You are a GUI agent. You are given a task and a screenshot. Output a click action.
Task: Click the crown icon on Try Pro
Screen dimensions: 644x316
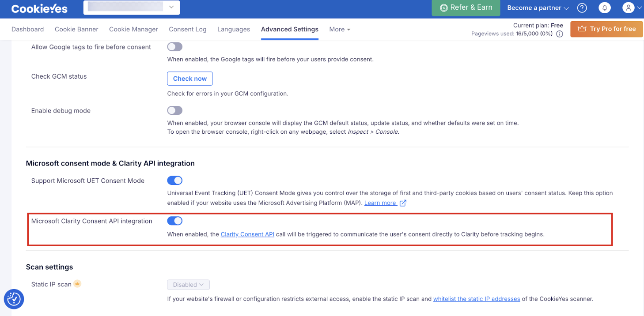click(582, 29)
